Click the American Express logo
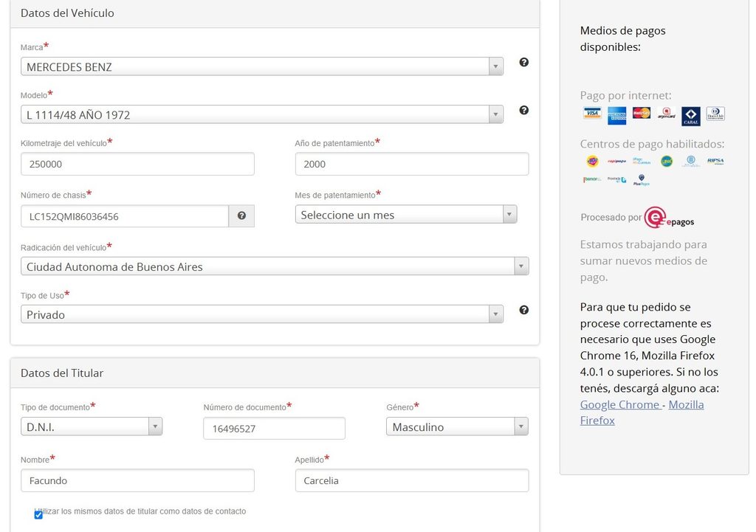 616,116
